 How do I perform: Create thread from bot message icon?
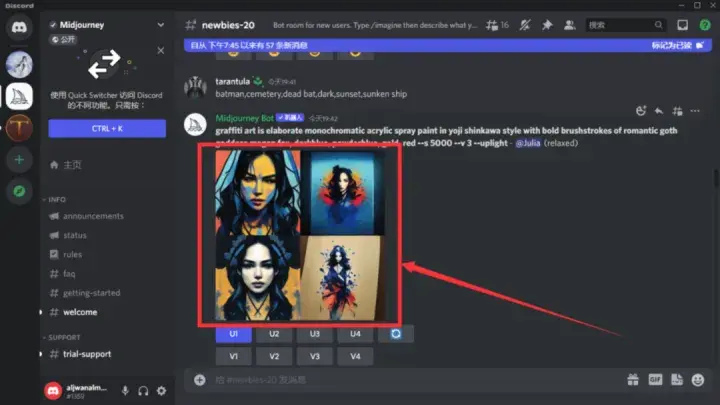(677, 111)
